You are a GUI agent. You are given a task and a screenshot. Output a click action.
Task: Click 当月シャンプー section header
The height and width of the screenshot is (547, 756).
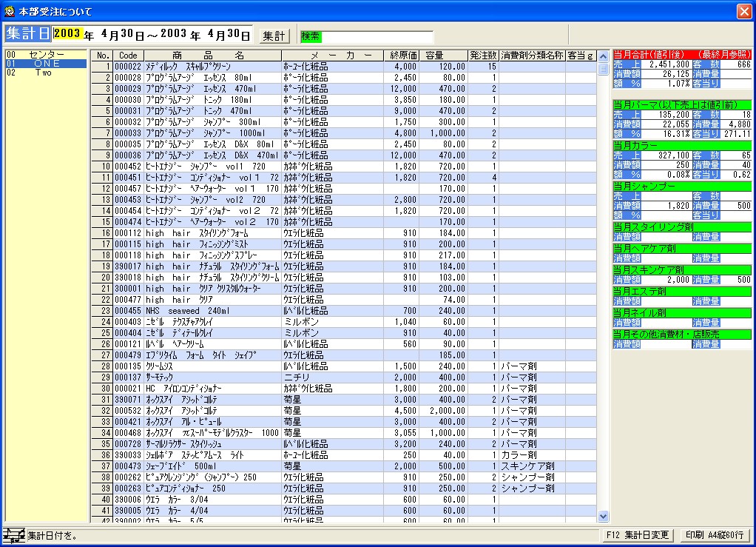click(682, 187)
